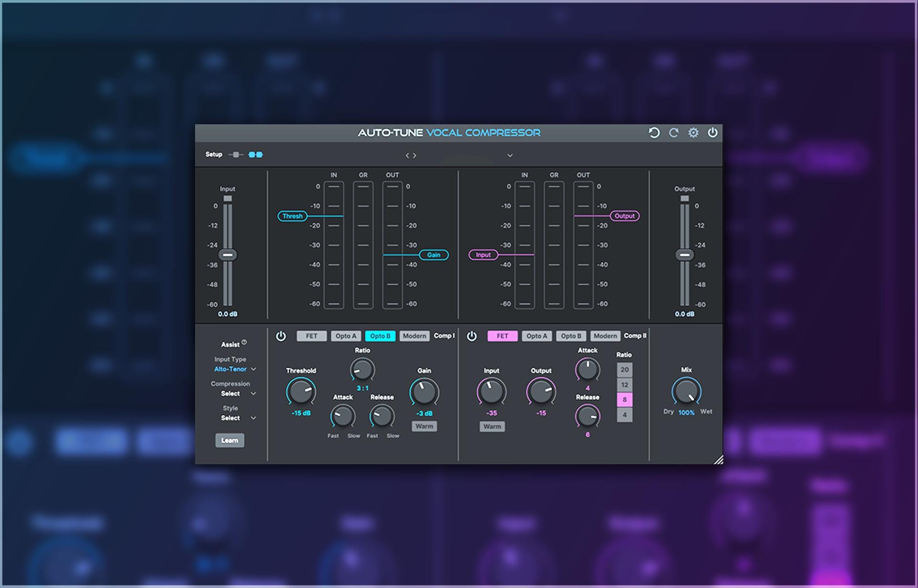
Task: Click the undo arrow in the header
Action: pos(654,132)
